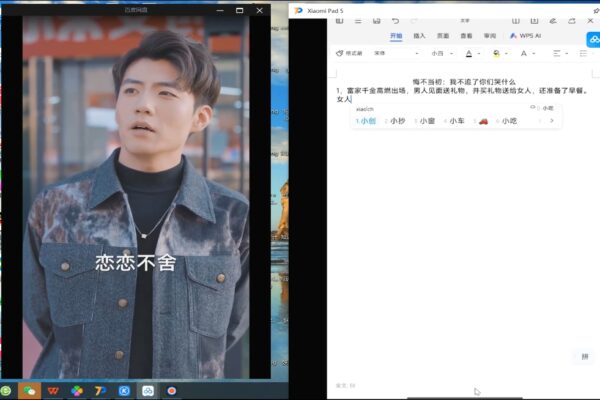
Task: Show next page of IME candidates
Action: [x=552, y=121]
